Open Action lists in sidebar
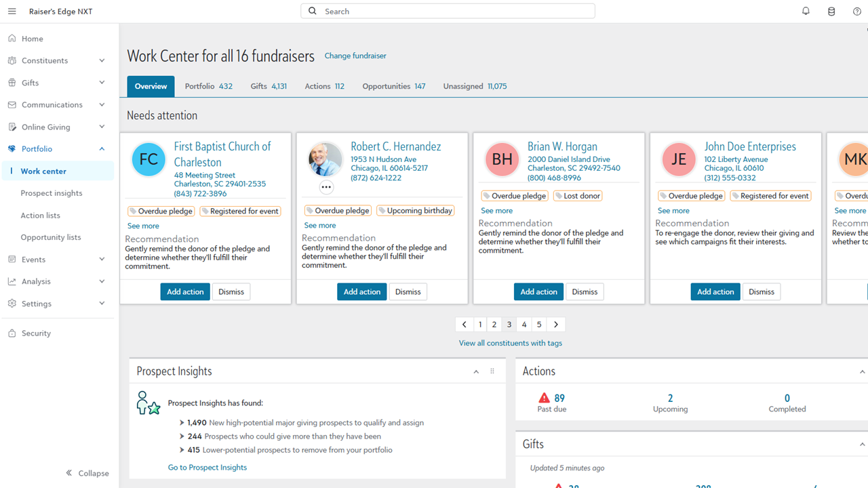868x488 pixels. [40, 215]
